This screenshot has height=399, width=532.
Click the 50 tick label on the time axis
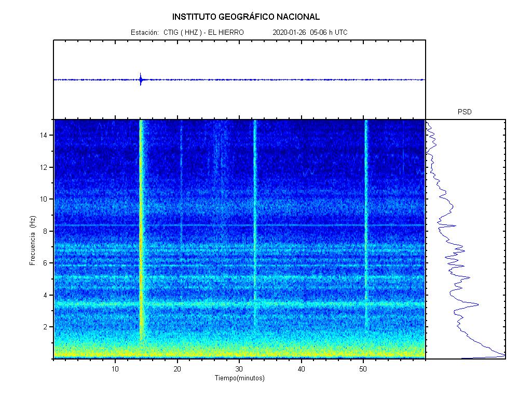[363, 369]
